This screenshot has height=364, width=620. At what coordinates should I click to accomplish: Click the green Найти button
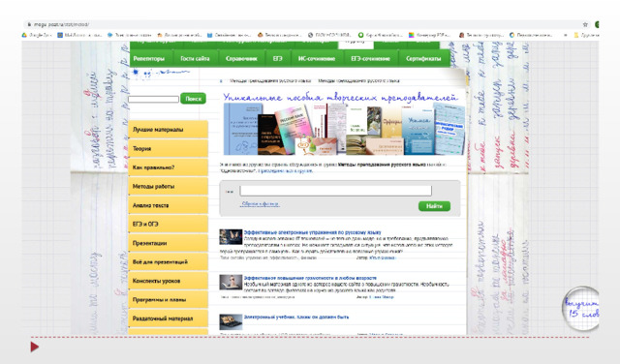click(434, 206)
